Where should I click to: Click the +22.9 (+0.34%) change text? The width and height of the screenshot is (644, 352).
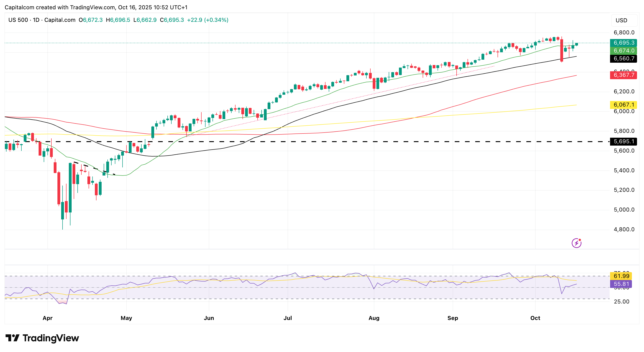(x=208, y=20)
